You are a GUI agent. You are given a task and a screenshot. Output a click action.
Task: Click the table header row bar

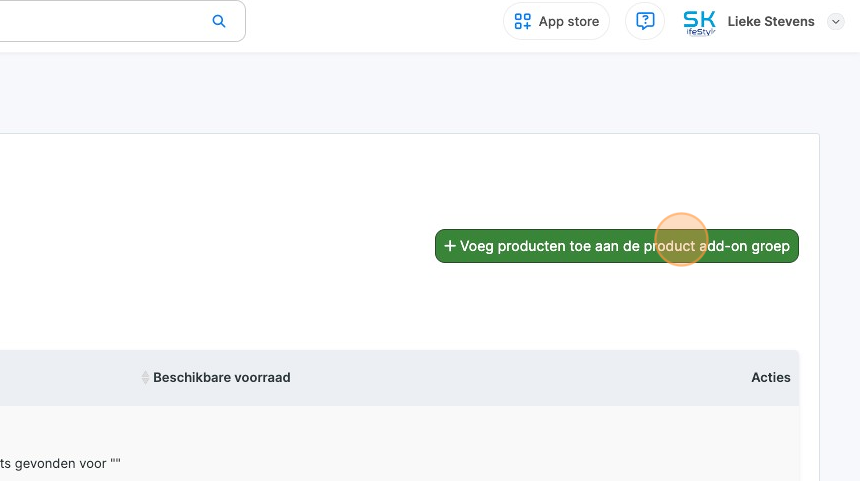coord(450,378)
